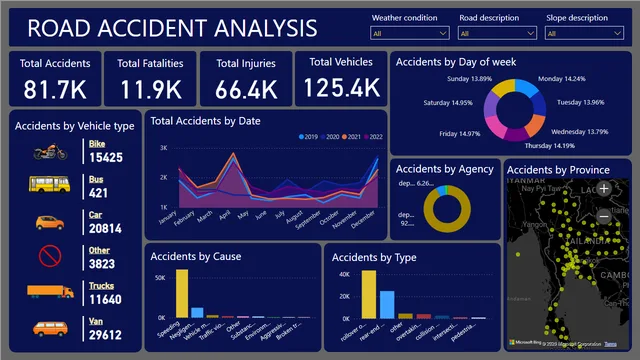Viewport: 640px width, 360px height.
Task: Click the Bus label link
Action: tap(96, 179)
